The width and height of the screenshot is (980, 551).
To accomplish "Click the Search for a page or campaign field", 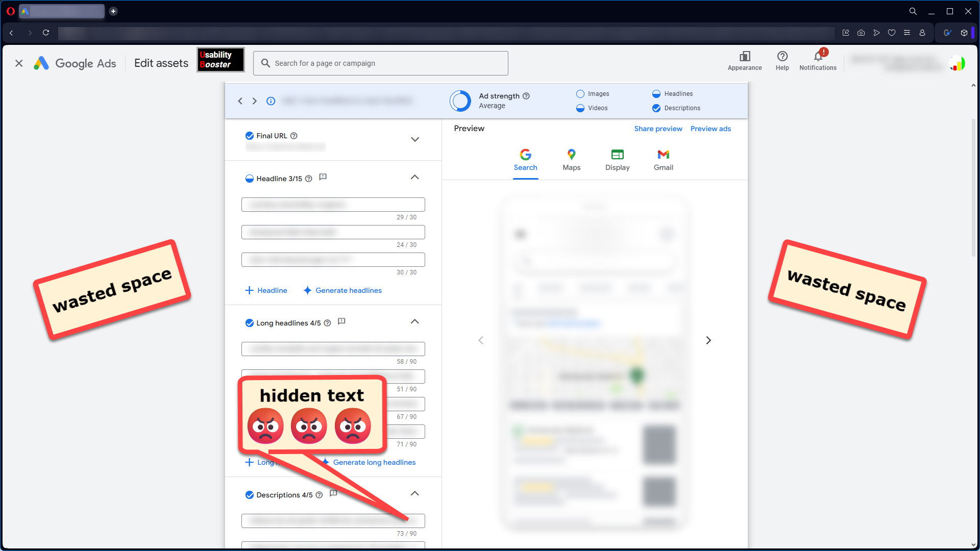I will coord(380,63).
